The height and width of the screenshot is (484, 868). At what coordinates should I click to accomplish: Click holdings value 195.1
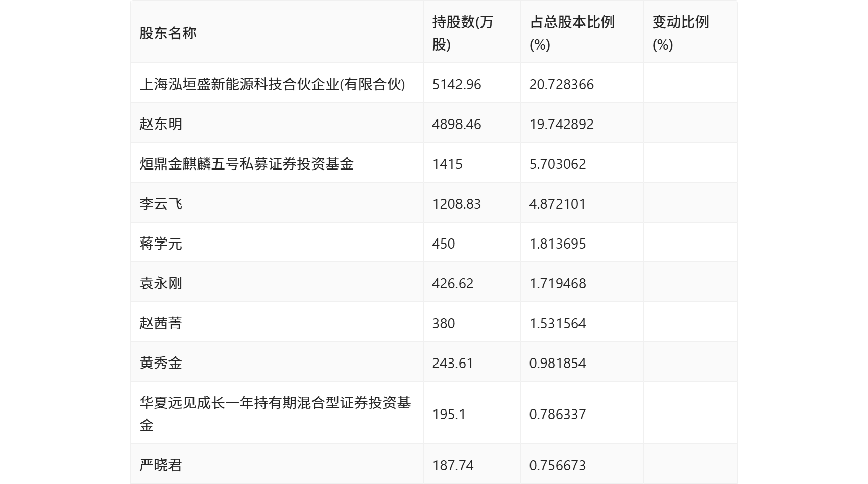point(449,414)
